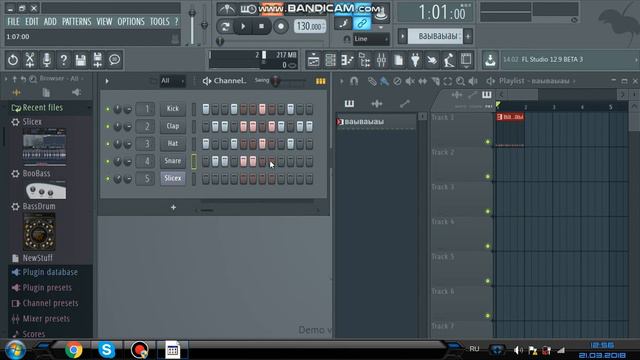Open the Line snap dropdown
The image size is (640, 360).
371,39
